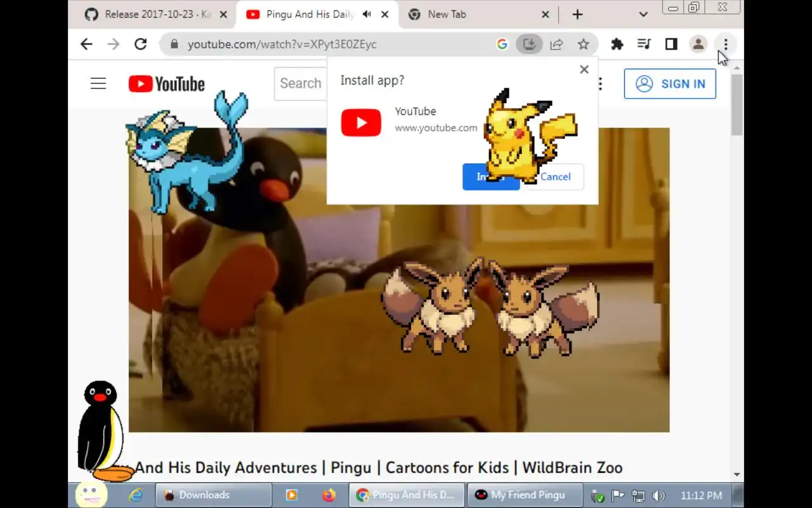Image resolution: width=812 pixels, height=508 pixels.
Task: Click the Action Center flag tray icon
Action: [617, 495]
